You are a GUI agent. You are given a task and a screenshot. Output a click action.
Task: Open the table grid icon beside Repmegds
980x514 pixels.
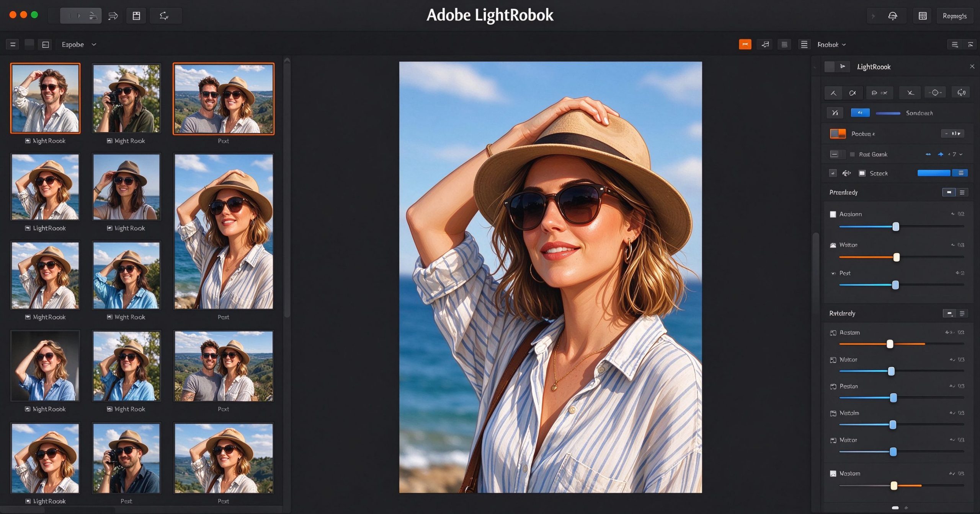coord(922,16)
